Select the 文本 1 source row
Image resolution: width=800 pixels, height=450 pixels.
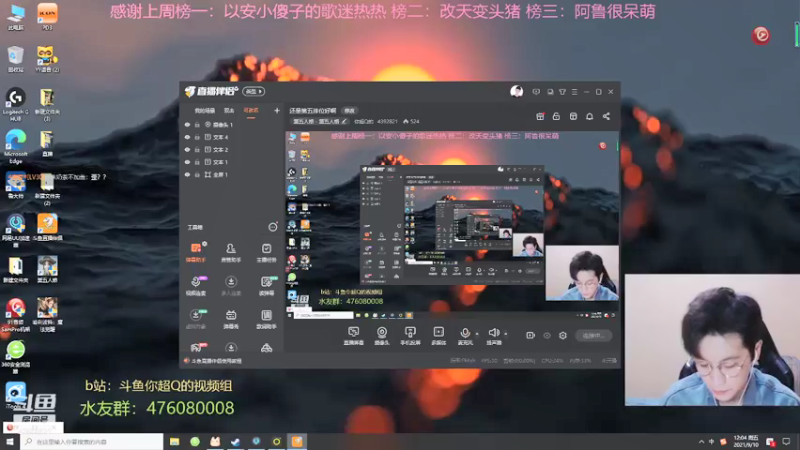(232, 162)
